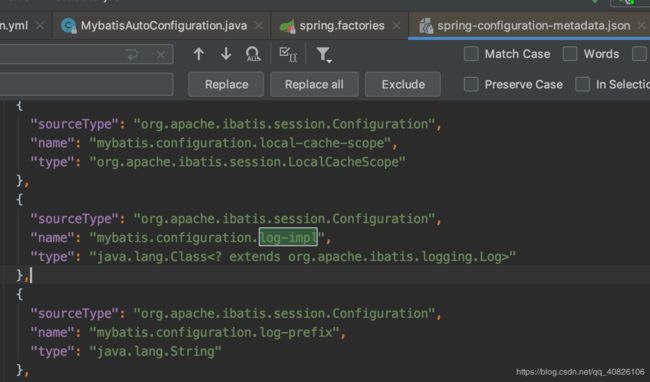Select spring-configuration-metadata.json tab
The image size is (650, 382).
tap(533, 26)
